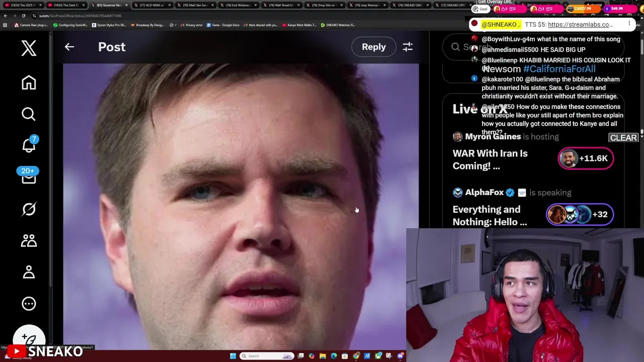Open Microsoft Store from the taskbar
644x362 pixels.
(345, 356)
